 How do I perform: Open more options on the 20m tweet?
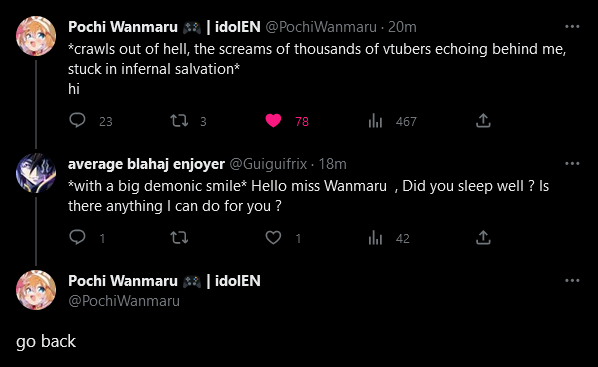pos(572,27)
